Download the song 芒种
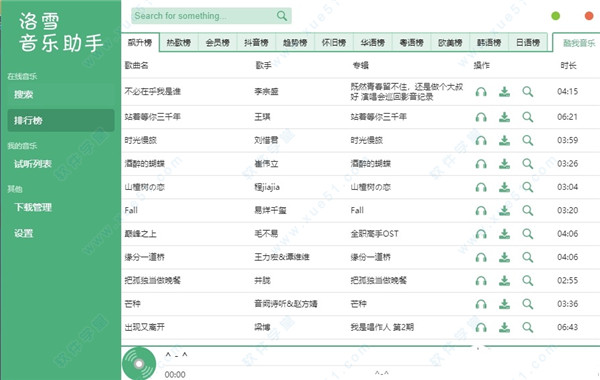This screenshot has width=600, height=380. tap(504, 304)
